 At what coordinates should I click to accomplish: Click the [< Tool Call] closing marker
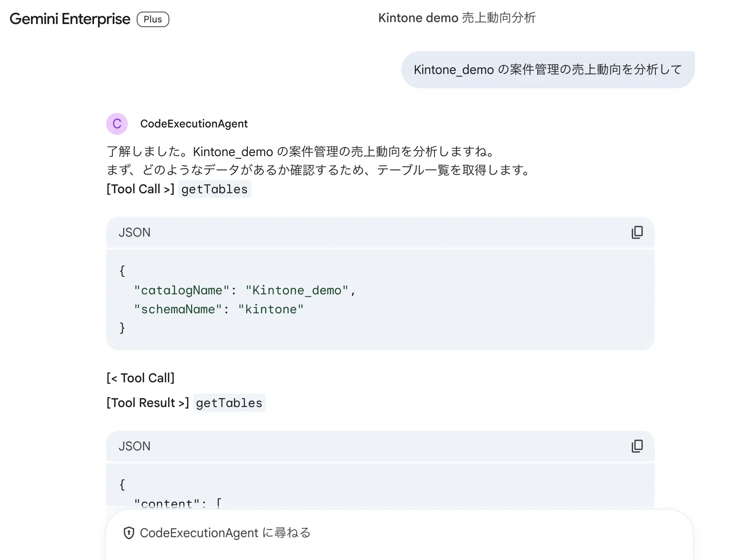click(x=141, y=378)
